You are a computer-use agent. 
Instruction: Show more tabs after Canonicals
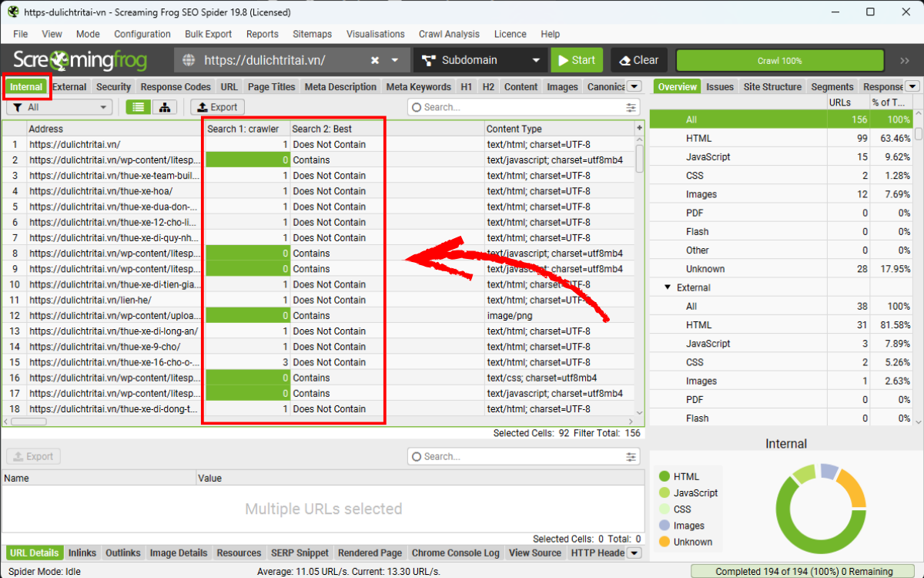coord(634,86)
